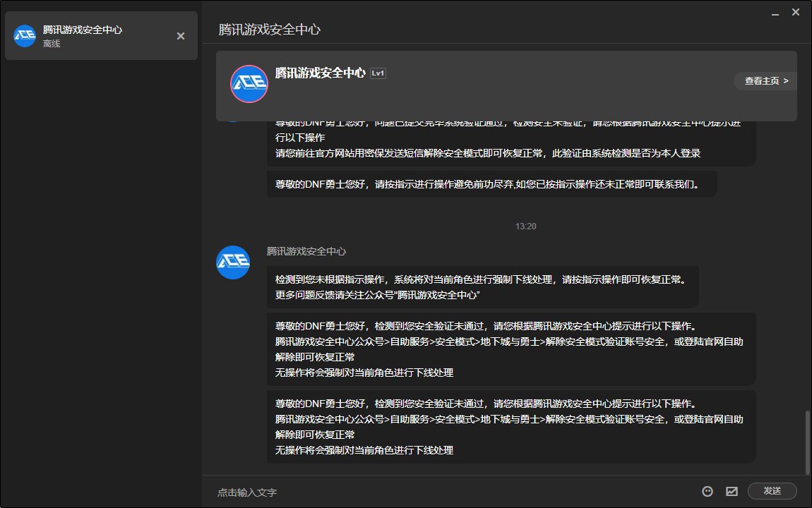The height and width of the screenshot is (508, 812).
Task: Click message 请按指示进行操作避免前功尽弃
Action: pyautogui.click(x=492, y=184)
